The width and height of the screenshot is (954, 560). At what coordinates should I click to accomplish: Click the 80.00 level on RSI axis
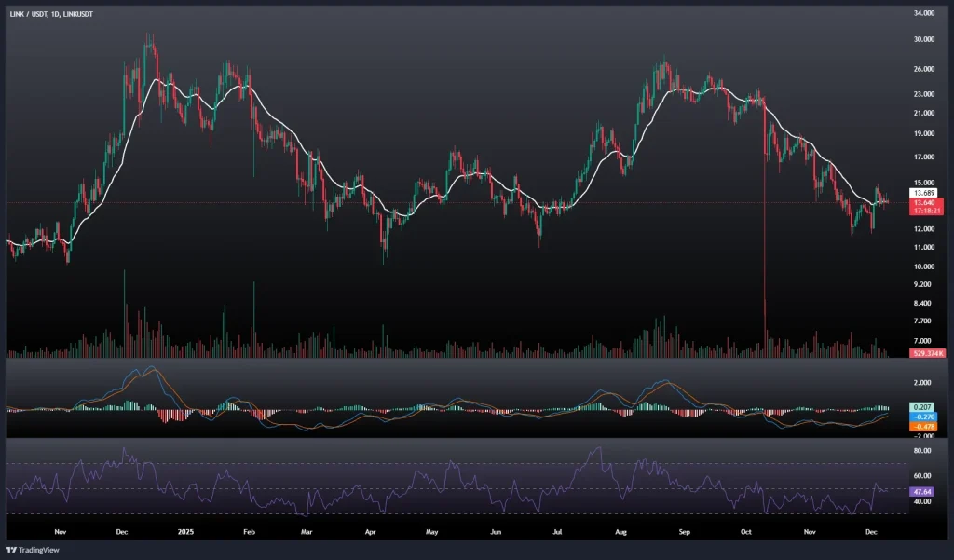click(x=922, y=451)
